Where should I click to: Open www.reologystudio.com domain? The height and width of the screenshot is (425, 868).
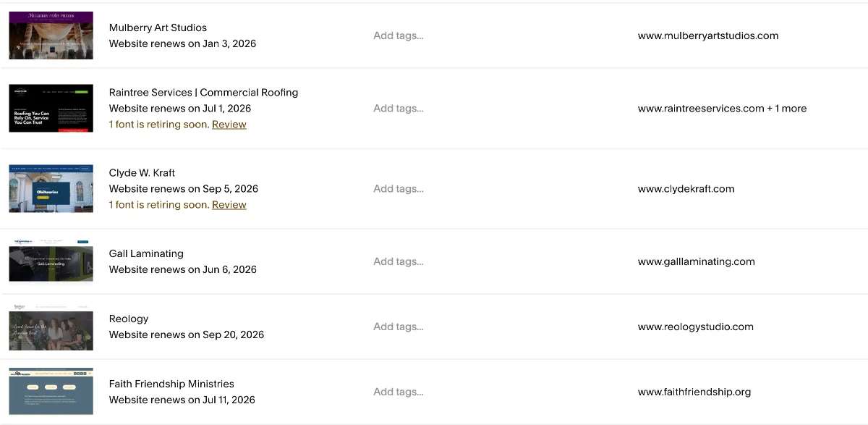[x=695, y=327]
